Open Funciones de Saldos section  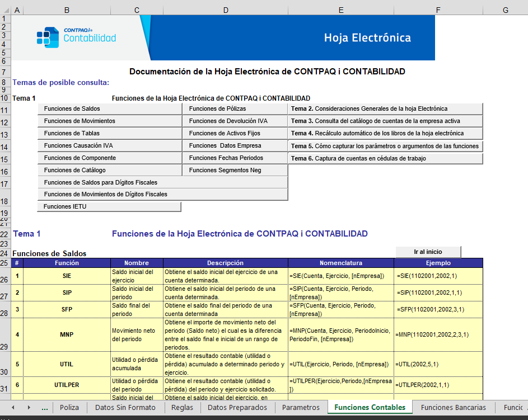[110, 108]
